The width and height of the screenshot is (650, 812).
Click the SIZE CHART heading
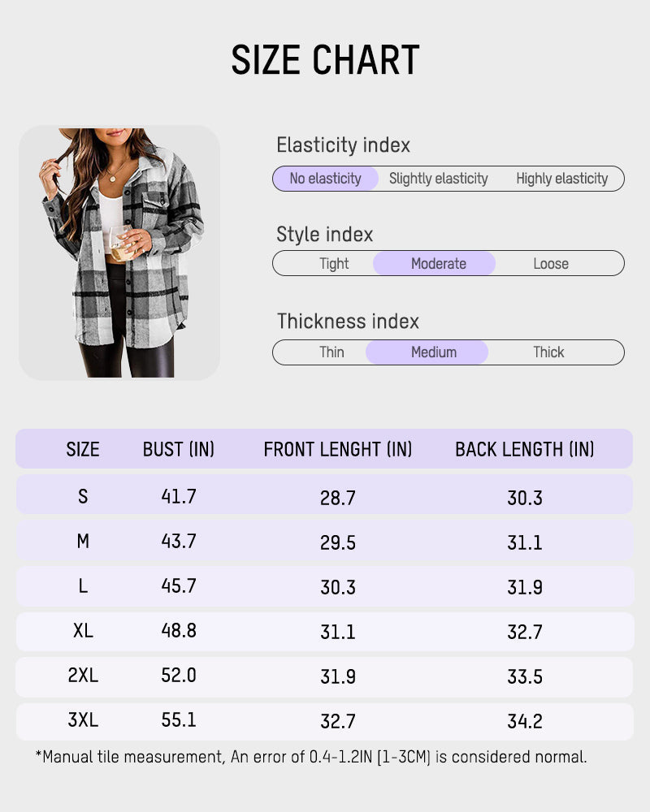pos(325,61)
